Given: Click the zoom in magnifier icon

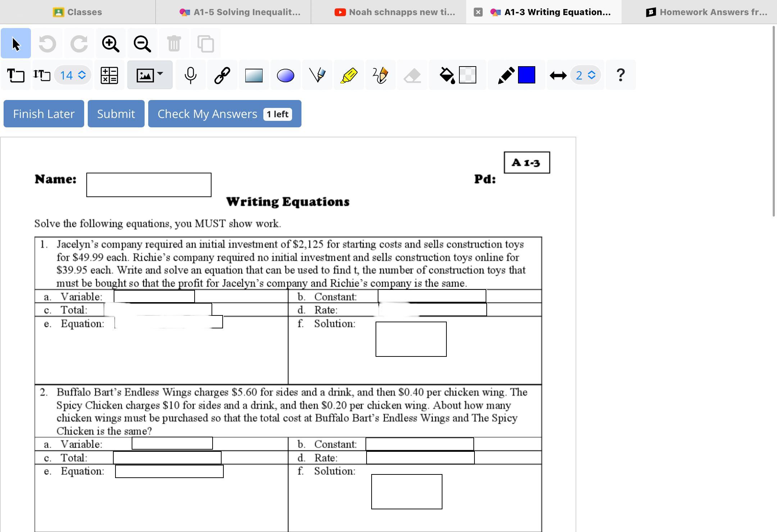Looking at the screenshot, I should [110, 44].
